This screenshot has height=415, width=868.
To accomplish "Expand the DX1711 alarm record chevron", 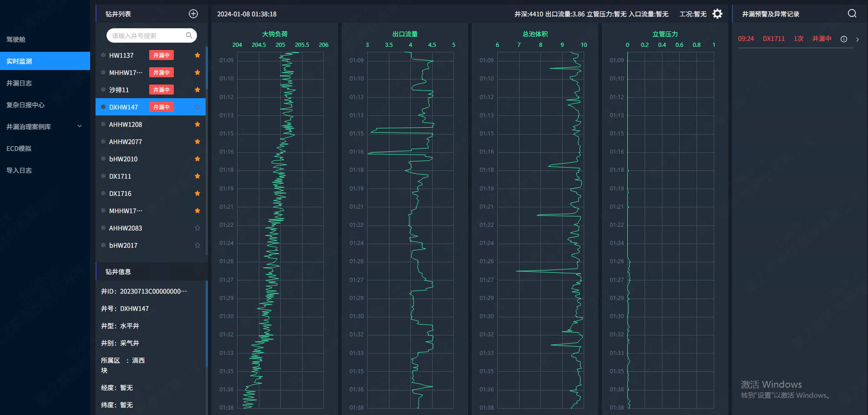I will 858,40.
